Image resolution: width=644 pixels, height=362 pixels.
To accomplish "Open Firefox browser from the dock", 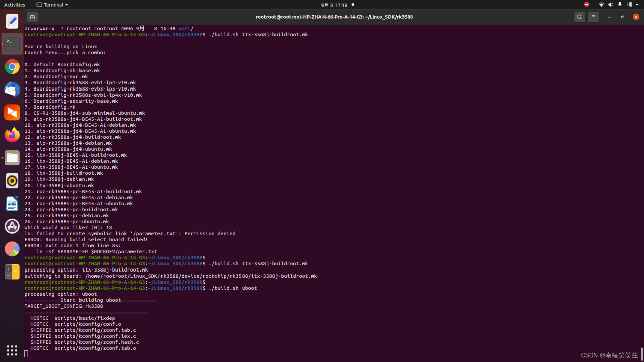I will [x=12, y=135].
